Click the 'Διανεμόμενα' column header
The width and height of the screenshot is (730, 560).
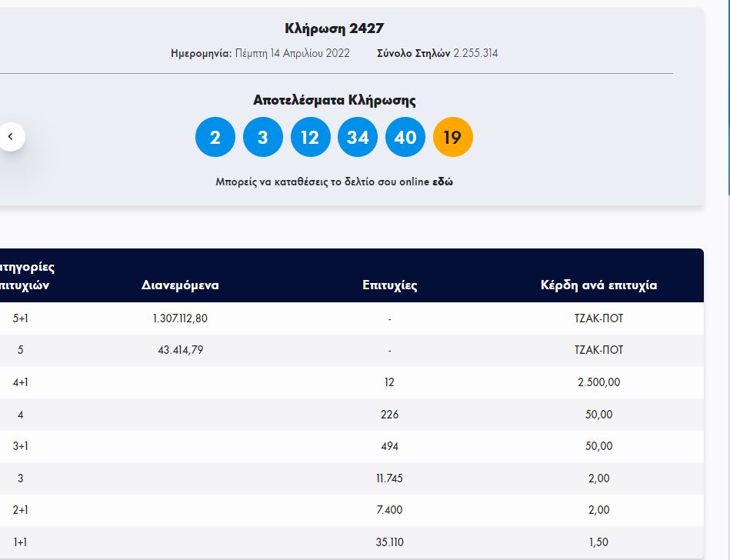coord(180,285)
